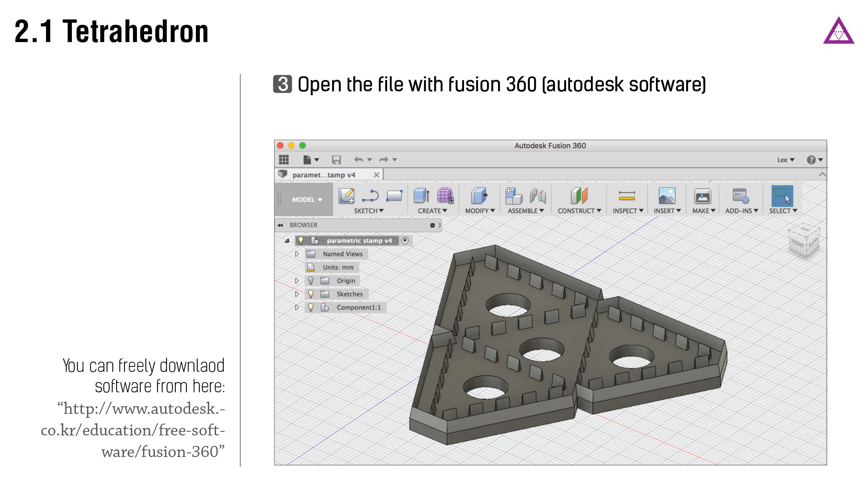Image resolution: width=868 pixels, height=480 pixels.
Task: Select the Line sketch tool
Action: coord(370,196)
